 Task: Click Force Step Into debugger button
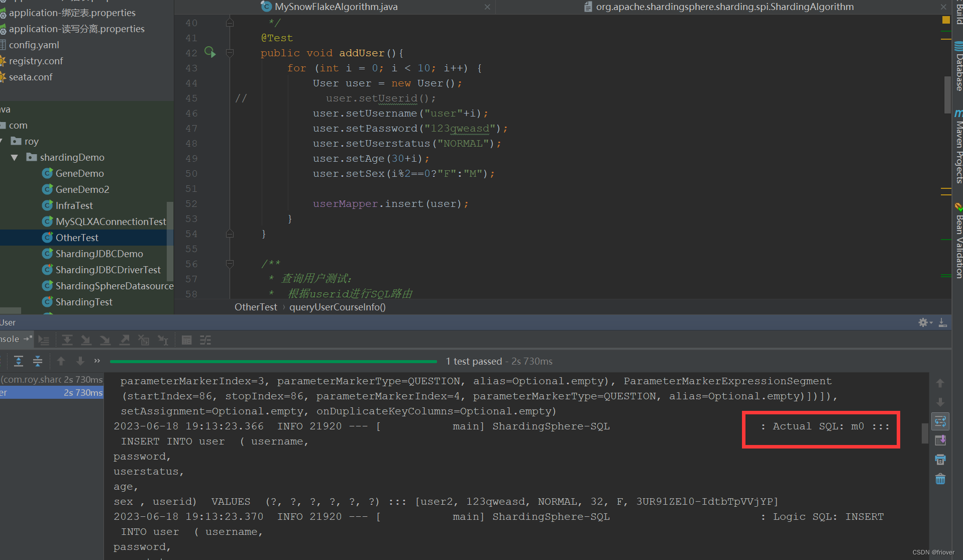click(x=105, y=341)
